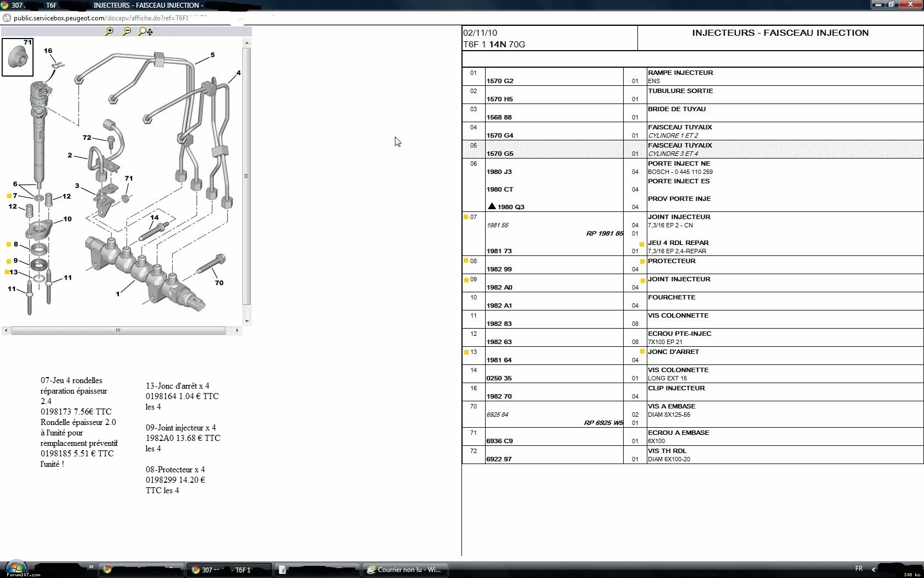The image size is (924, 578).
Task: Click the yellow marker next to row 07
Action: coord(466,217)
